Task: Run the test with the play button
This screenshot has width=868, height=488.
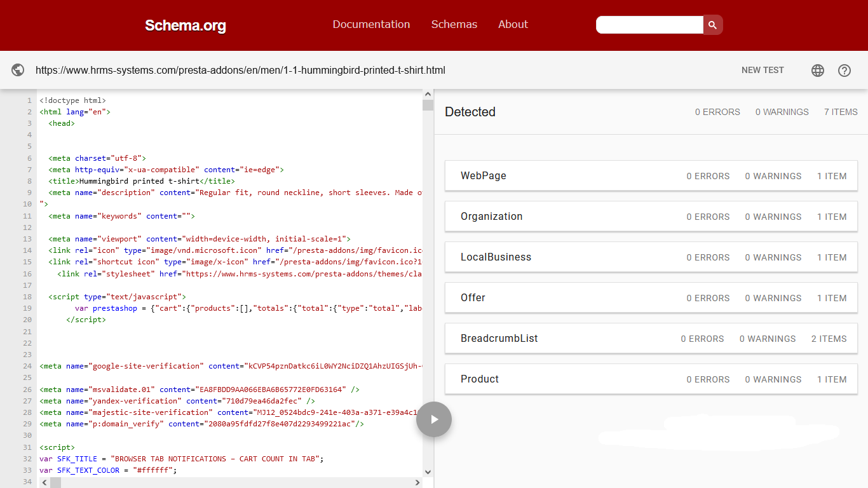Action: tap(434, 419)
